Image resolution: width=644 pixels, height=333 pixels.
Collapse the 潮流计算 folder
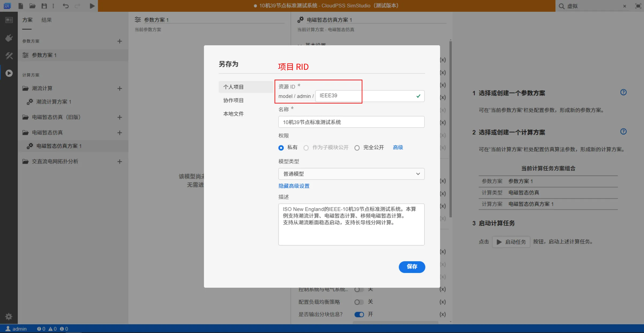(25, 88)
